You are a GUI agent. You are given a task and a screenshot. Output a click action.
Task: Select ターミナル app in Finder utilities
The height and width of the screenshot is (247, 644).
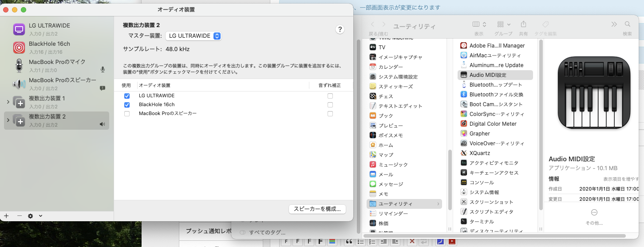click(x=495, y=222)
